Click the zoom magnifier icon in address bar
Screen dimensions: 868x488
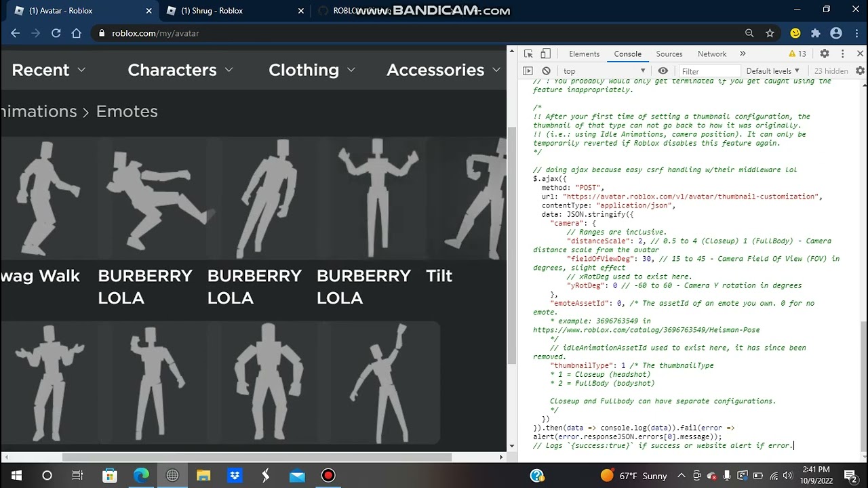pos(749,33)
